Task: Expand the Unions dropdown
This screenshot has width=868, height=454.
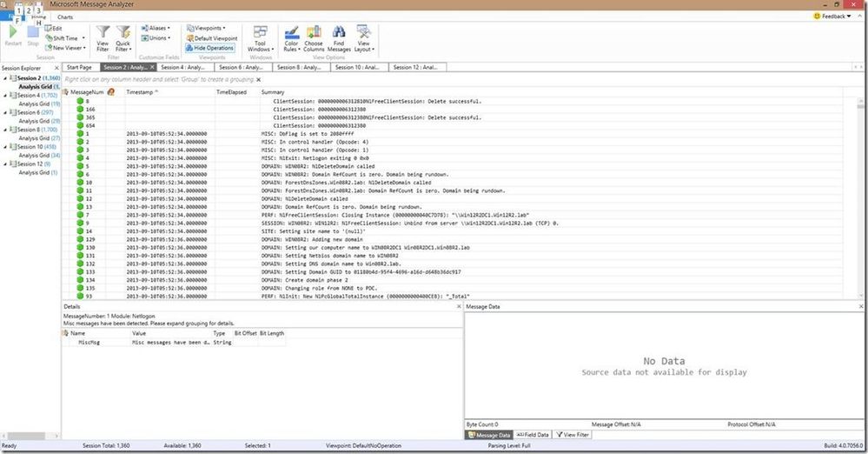Action: (156, 37)
